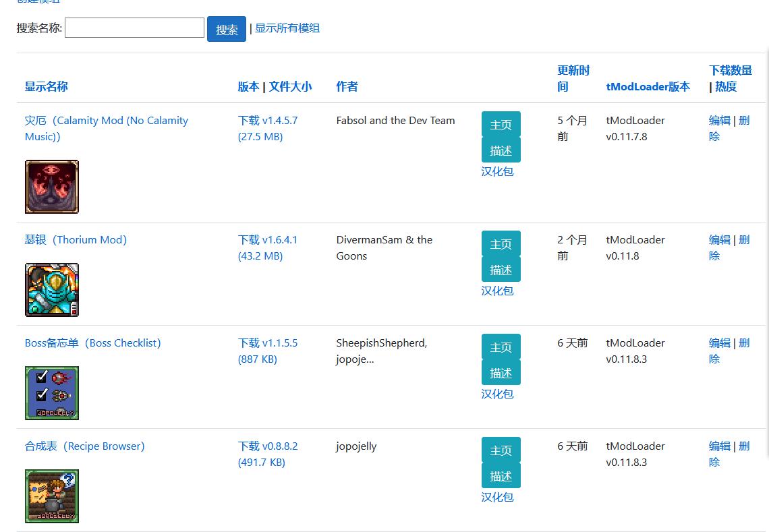Click the Calamity Mod icon thumbnail
Screen dimensions: 769x532
(x=52, y=187)
